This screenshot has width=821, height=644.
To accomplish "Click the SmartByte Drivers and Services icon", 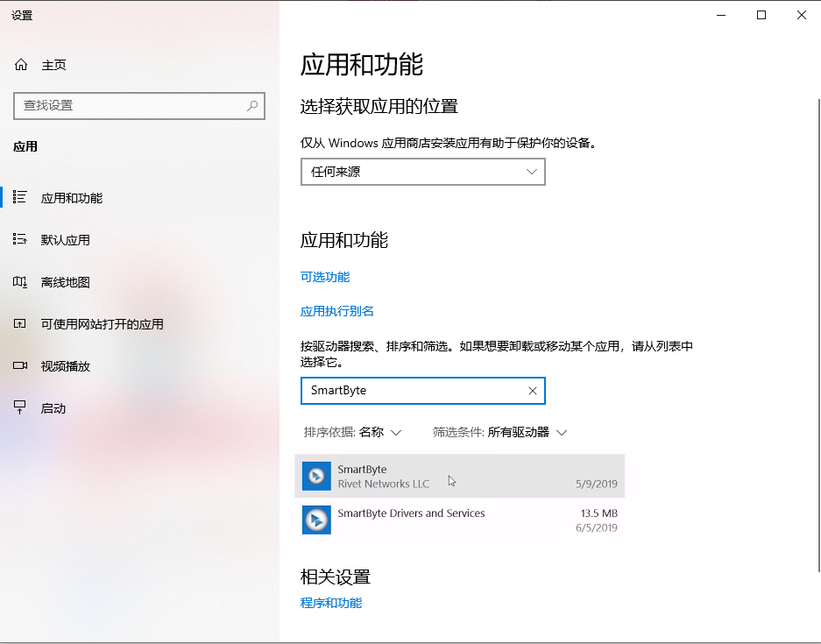I will point(316,520).
